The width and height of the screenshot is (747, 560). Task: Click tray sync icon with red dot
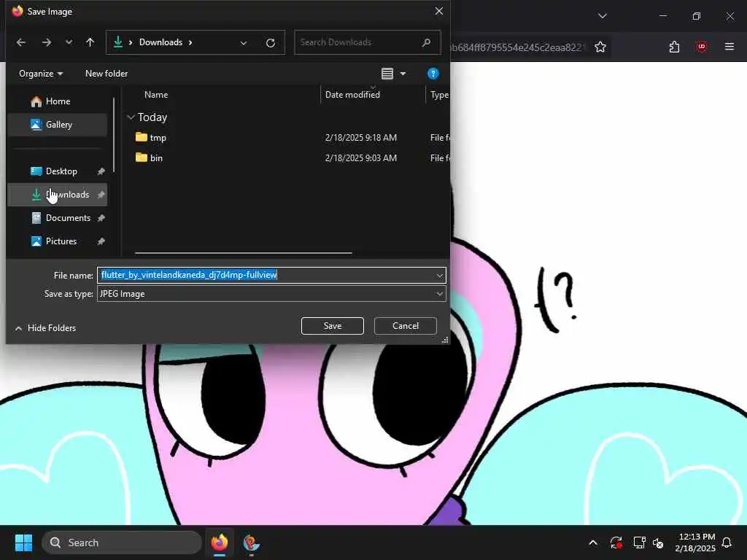click(616, 542)
